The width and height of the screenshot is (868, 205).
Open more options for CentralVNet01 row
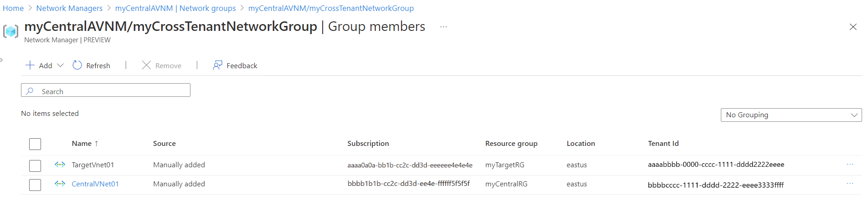coord(850,184)
